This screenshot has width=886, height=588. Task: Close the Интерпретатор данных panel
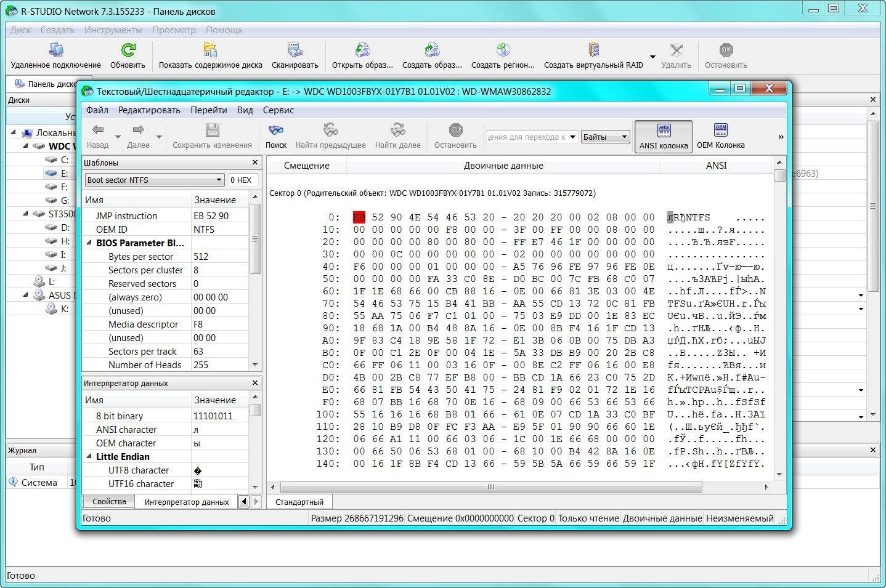255,383
